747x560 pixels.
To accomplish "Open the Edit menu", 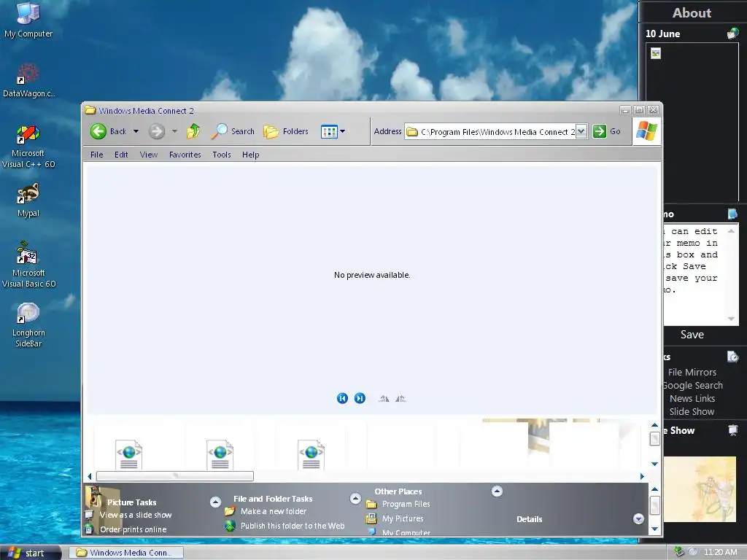I will (x=121, y=155).
